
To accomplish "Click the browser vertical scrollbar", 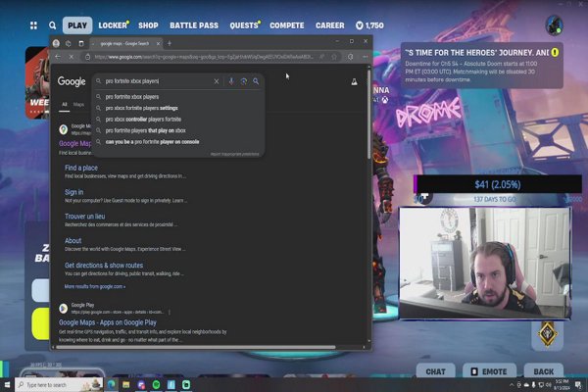I will click(368, 115).
